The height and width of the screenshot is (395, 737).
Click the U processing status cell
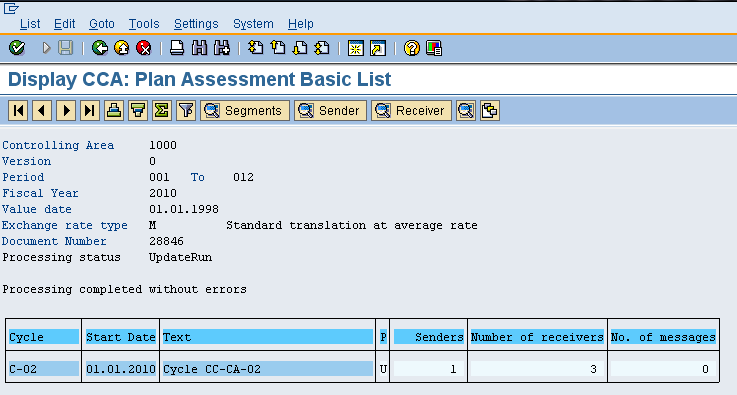coord(383,369)
